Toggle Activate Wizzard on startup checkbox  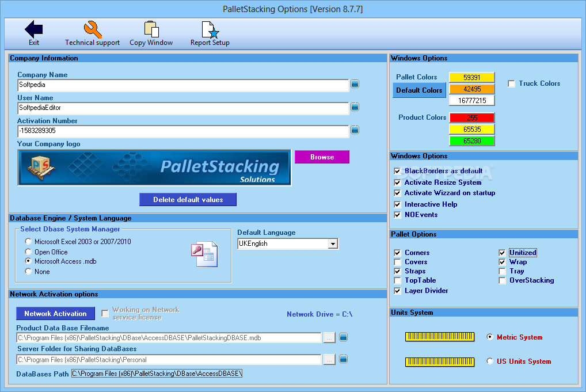tap(397, 193)
